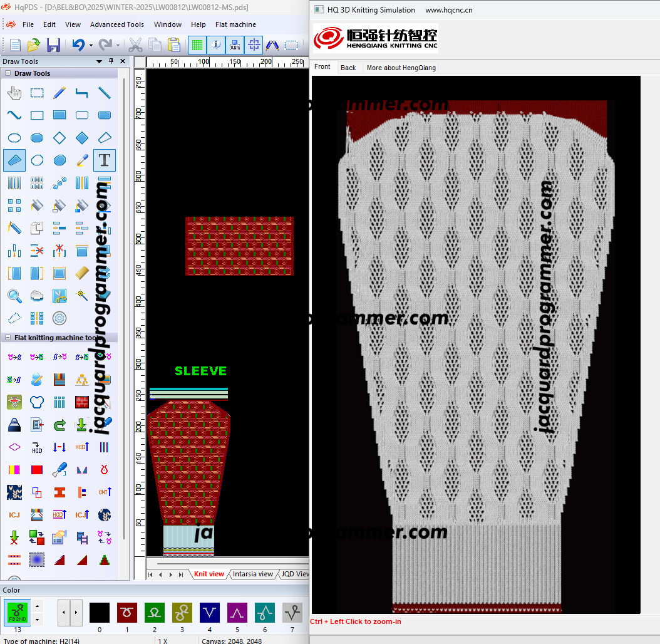Image resolution: width=660 pixels, height=644 pixels.
Task: Click the Save floppy disk icon
Action: point(54,45)
